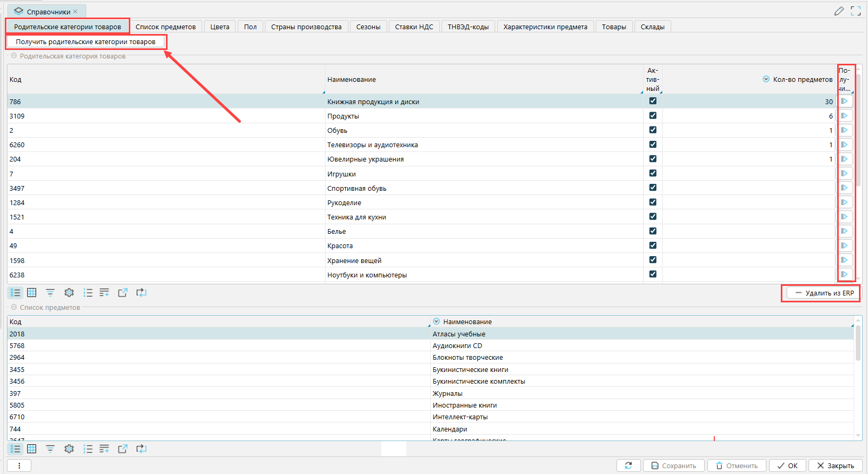Click the play icon in the Игрушки row
This screenshot has width=868, height=474.
845,173
